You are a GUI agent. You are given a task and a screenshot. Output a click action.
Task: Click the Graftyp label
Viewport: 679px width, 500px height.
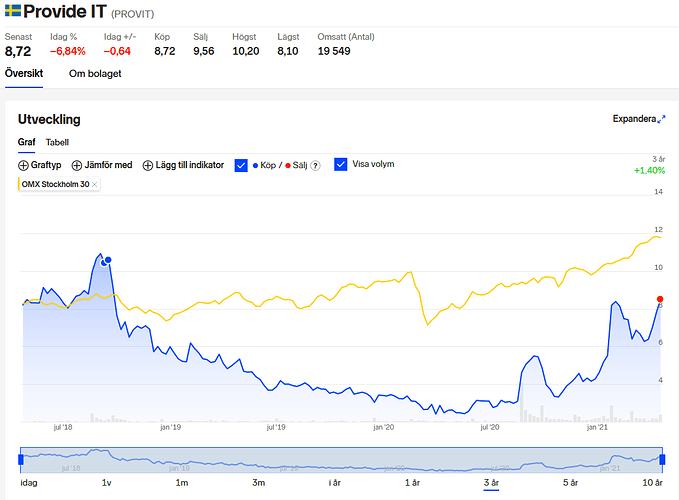click(x=46, y=165)
